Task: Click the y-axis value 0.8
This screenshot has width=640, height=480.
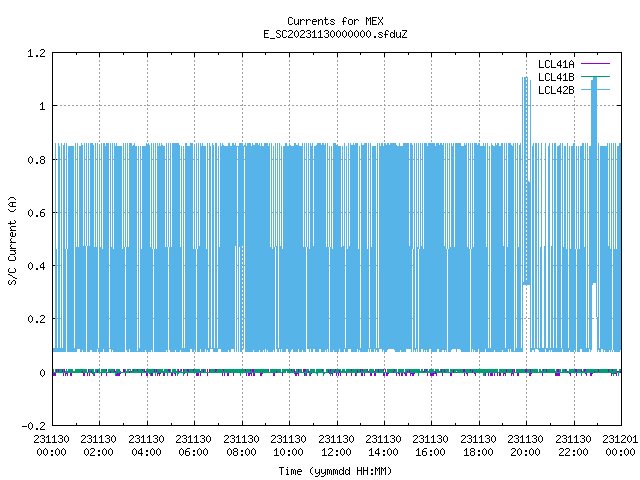Action: pos(36,160)
